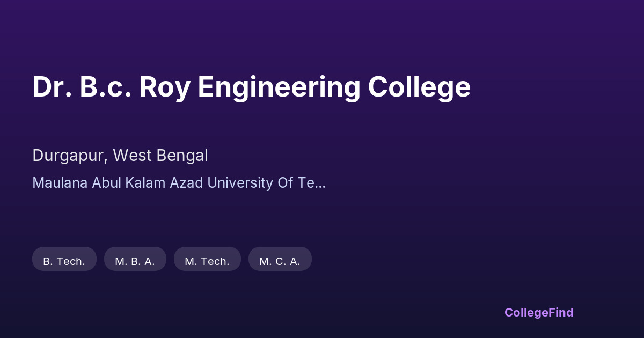Select the M. B. A. course tag
Image resolution: width=644 pixels, height=338 pixels.
pos(135,261)
